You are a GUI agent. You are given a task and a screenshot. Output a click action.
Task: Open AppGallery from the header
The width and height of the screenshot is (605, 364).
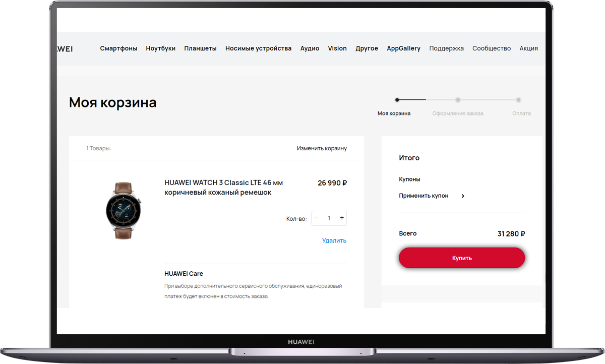click(x=404, y=48)
